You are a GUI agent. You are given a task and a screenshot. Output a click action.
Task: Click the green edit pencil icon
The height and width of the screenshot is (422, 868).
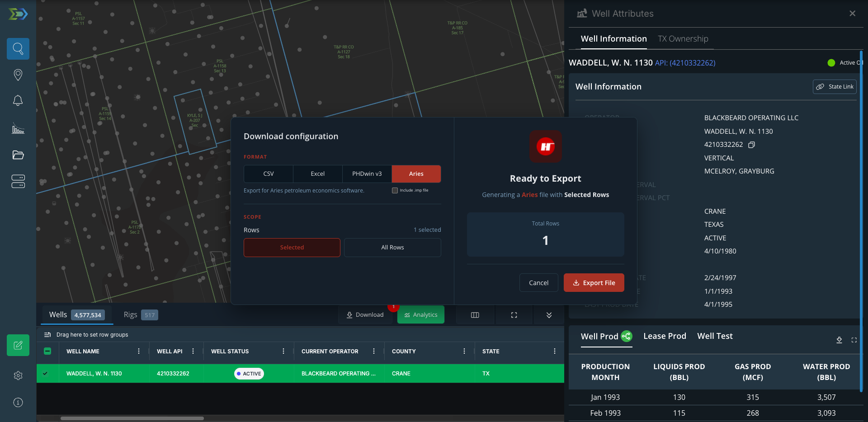(18, 345)
